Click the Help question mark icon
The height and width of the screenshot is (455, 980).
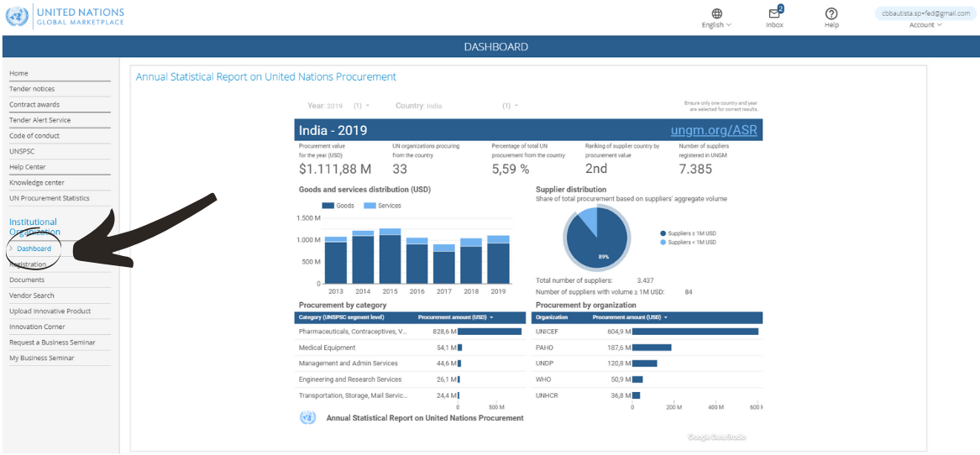coord(831,13)
